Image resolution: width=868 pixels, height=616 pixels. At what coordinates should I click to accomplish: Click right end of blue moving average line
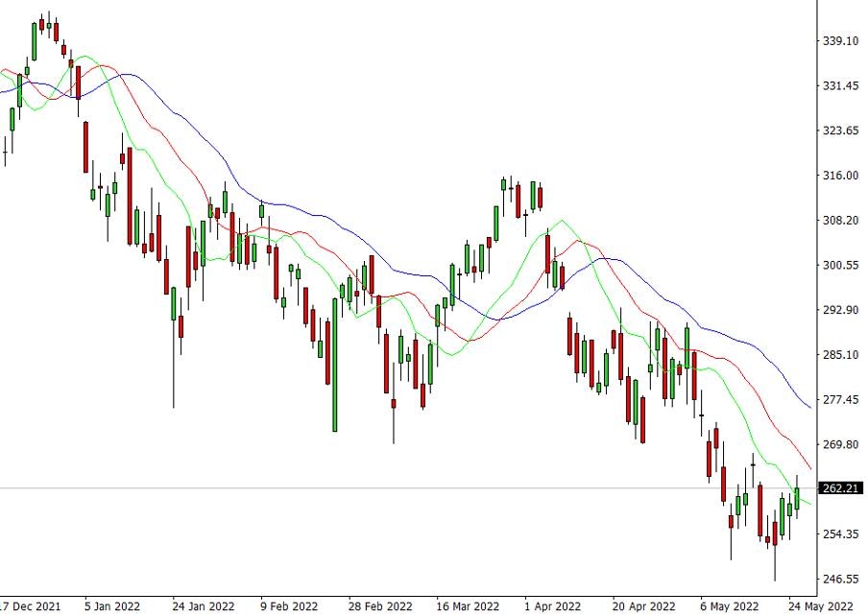(810, 408)
